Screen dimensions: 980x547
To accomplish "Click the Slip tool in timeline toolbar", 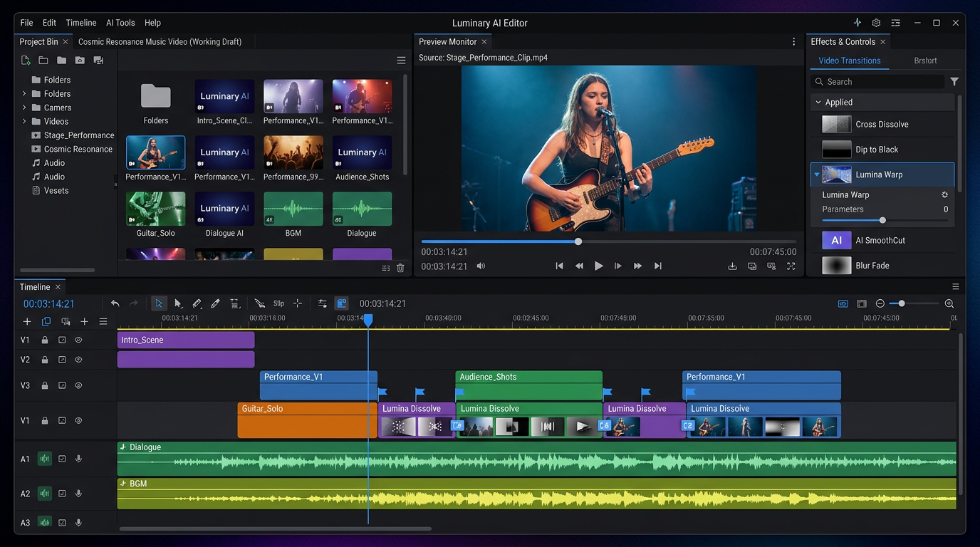I will tap(278, 303).
